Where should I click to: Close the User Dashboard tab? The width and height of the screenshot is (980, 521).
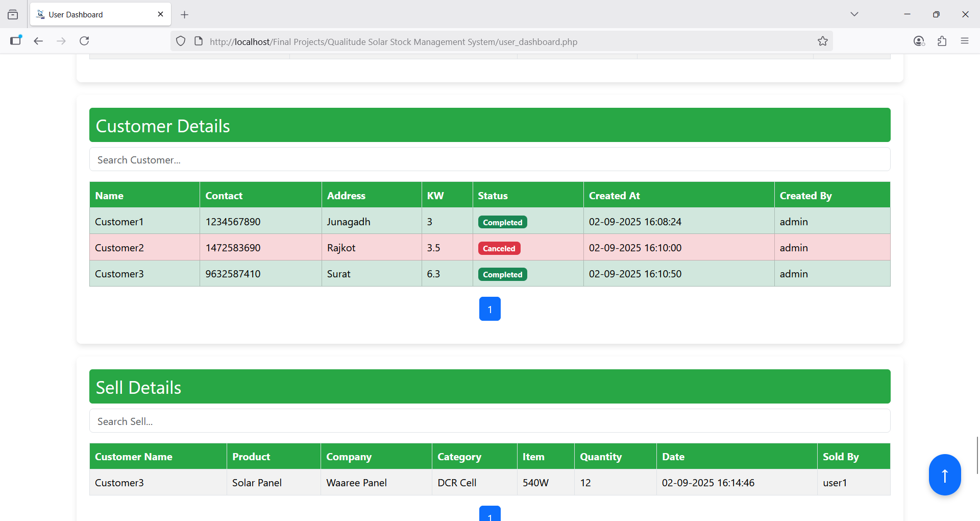pyautogui.click(x=160, y=14)
